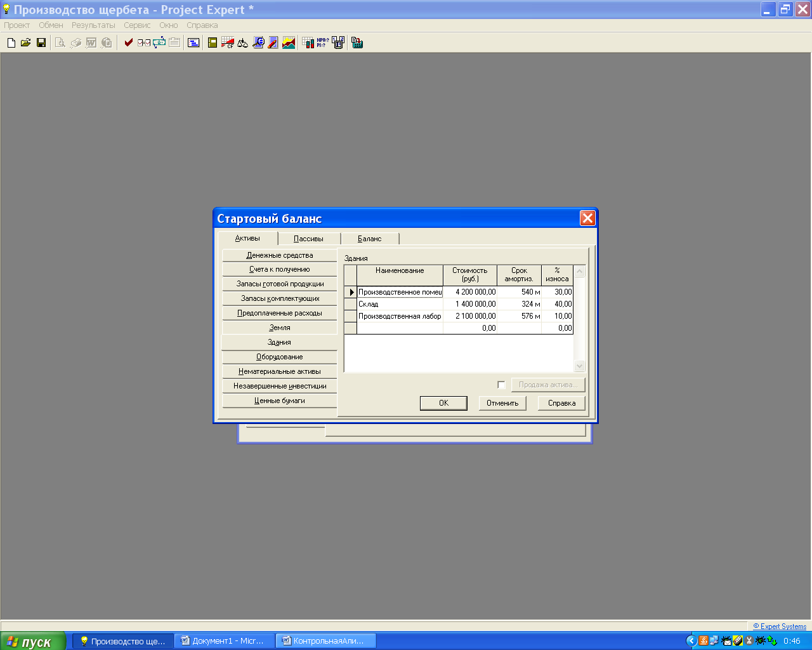Select the Предоплаченные расходы section

click(280, 313)
